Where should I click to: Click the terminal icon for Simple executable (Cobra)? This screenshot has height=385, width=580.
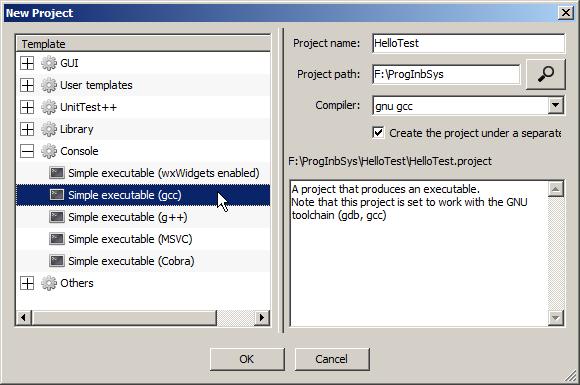[x=57, y=261]
